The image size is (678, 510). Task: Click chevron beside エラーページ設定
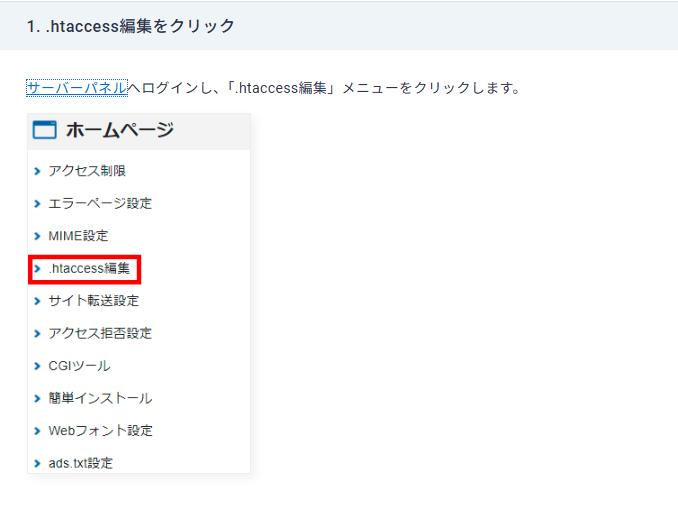click(x=37, y=204)
